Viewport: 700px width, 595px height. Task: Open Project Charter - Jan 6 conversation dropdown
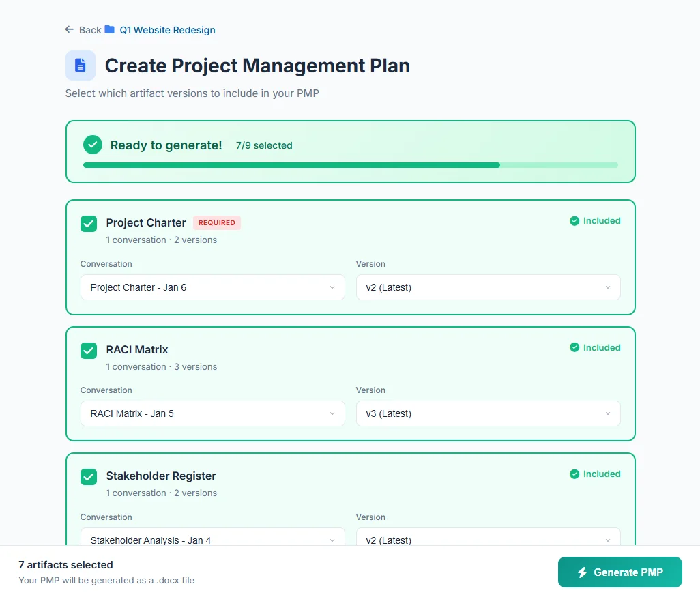(x=212, y=287)
